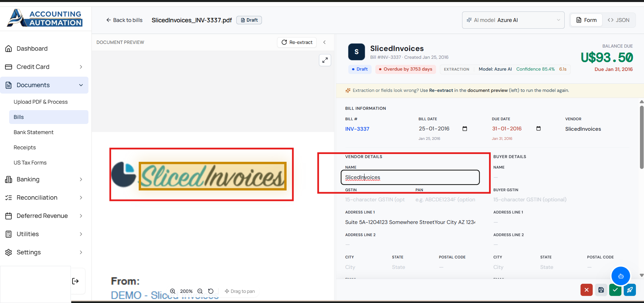Zoom out of the document preview

click(200, 291)
